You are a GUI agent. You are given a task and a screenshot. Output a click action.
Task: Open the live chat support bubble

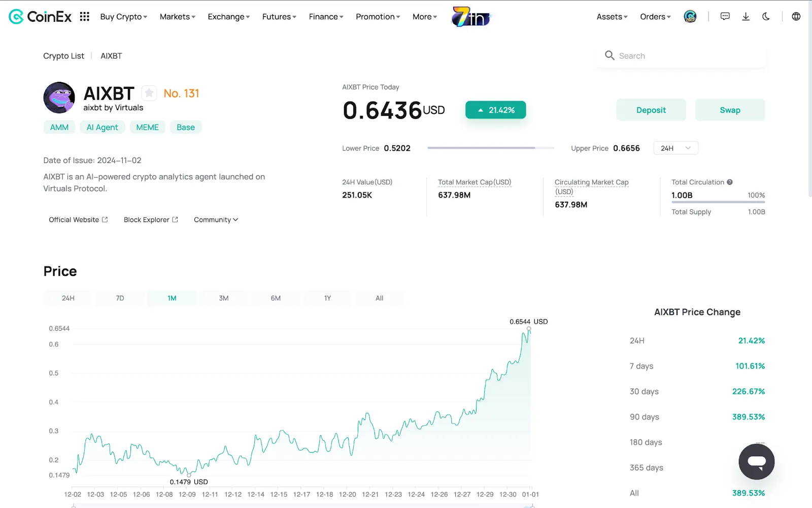coord(757,462)
